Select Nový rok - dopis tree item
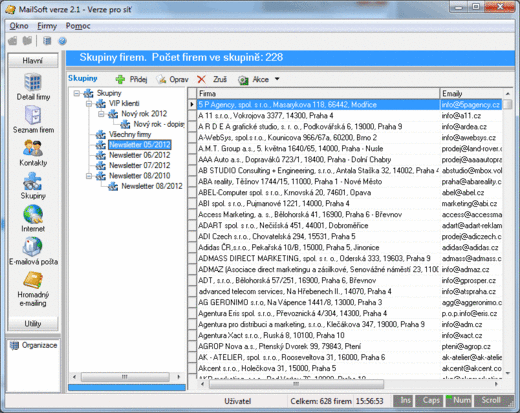 point(159,124)
